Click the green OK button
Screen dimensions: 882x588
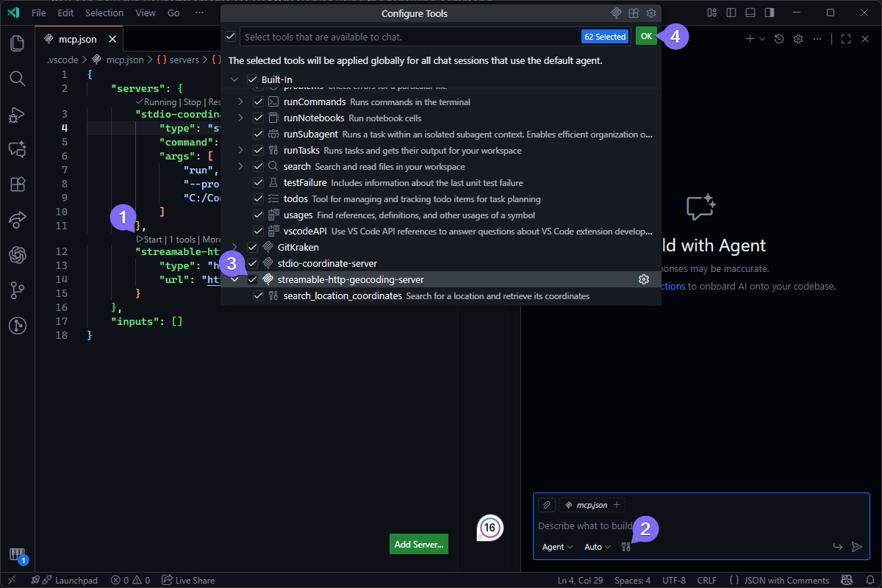click(646, 35)
